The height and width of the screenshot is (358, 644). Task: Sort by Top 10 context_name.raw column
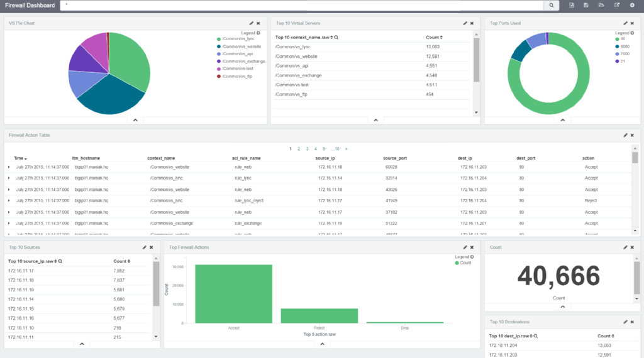[304, 37]
